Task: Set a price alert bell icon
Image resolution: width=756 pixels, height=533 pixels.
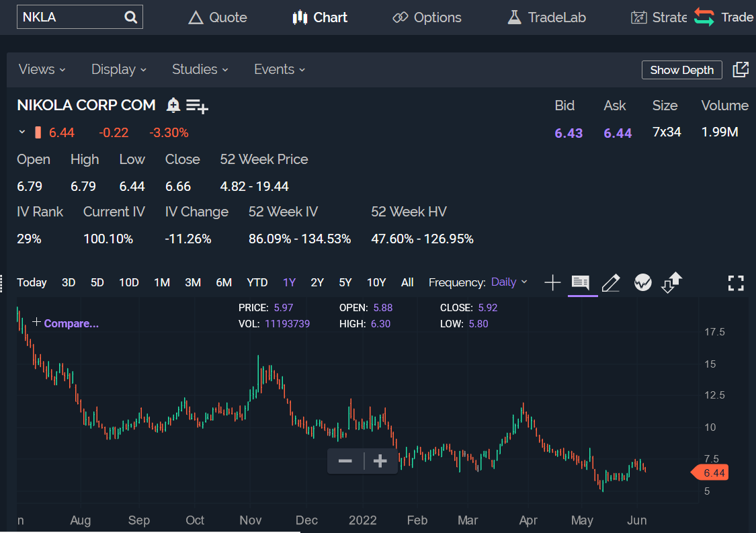Action: point(173,105)
